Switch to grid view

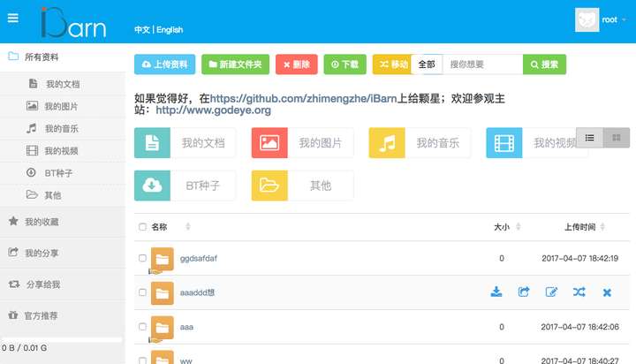tap(617, 138)
